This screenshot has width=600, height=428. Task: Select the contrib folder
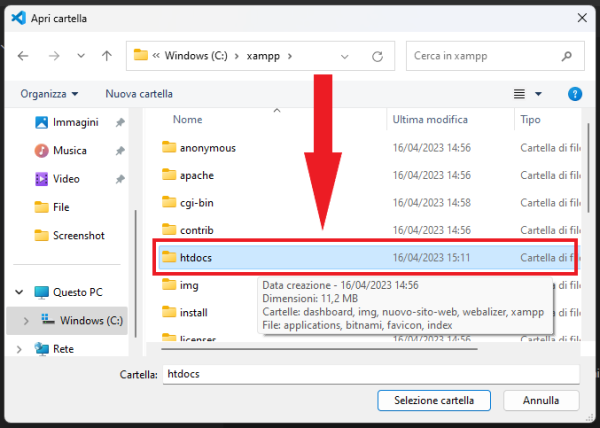point(197,231)
